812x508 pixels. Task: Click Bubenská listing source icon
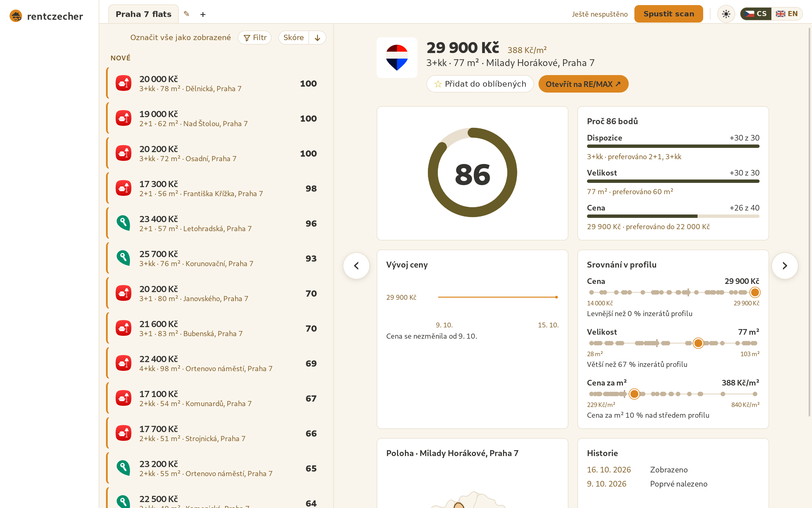coord(123,328)
